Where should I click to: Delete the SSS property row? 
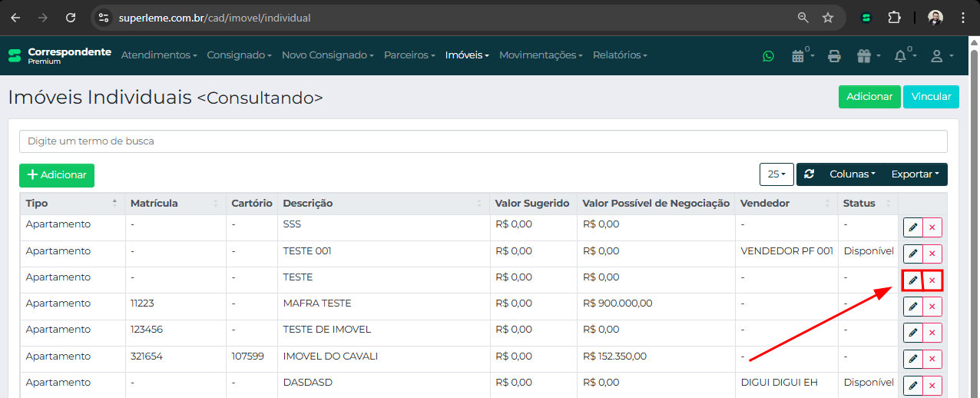coord(932,227)
